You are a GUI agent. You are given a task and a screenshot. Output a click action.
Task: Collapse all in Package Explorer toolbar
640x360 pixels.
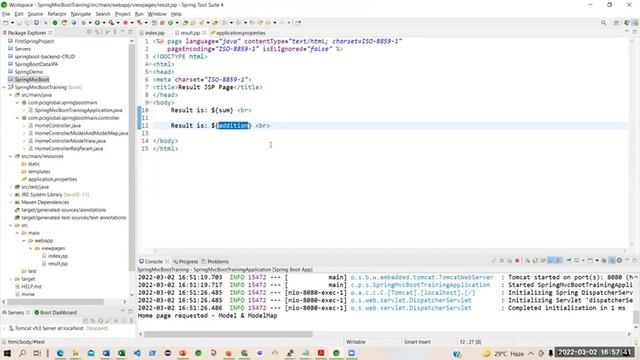coord(89,32)
